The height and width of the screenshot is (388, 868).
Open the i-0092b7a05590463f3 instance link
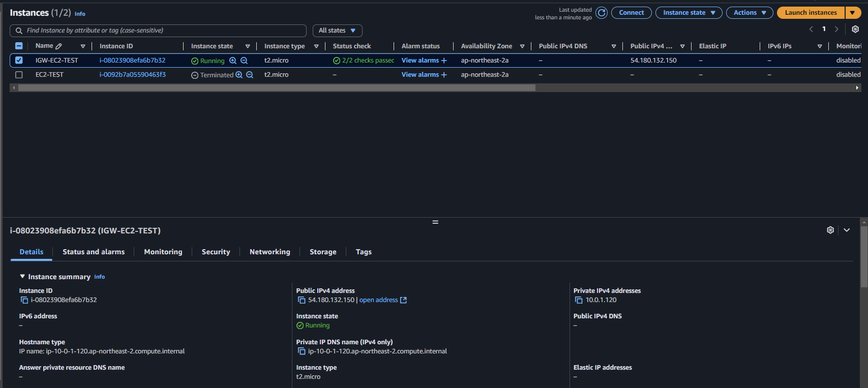tap(133, 75)
